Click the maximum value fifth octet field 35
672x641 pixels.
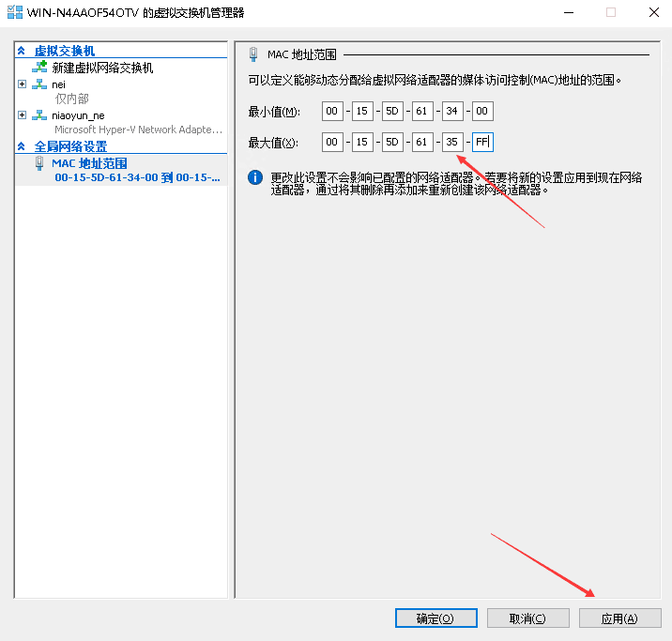click(x=452, y=142)
